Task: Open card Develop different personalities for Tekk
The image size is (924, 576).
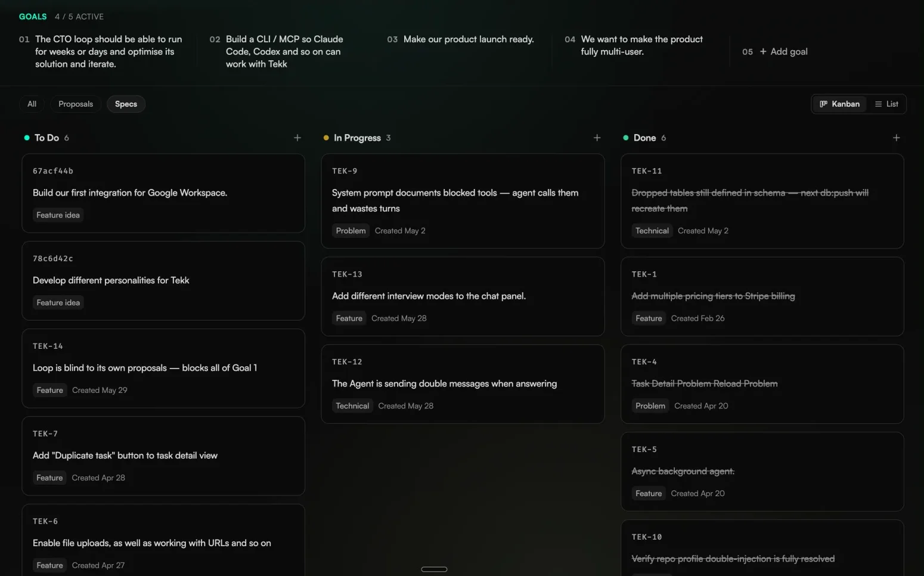Action: point(163,281)
